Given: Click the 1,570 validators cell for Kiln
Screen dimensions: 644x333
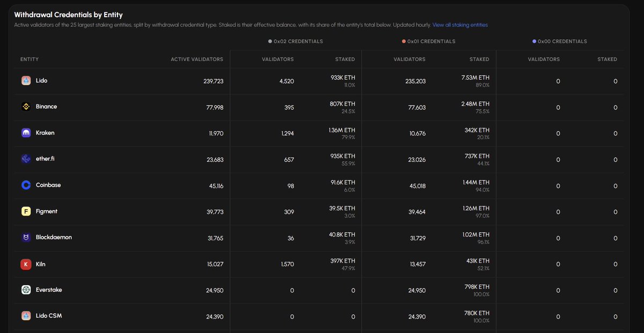Looking at the screenshot, I should click(287, 264).
